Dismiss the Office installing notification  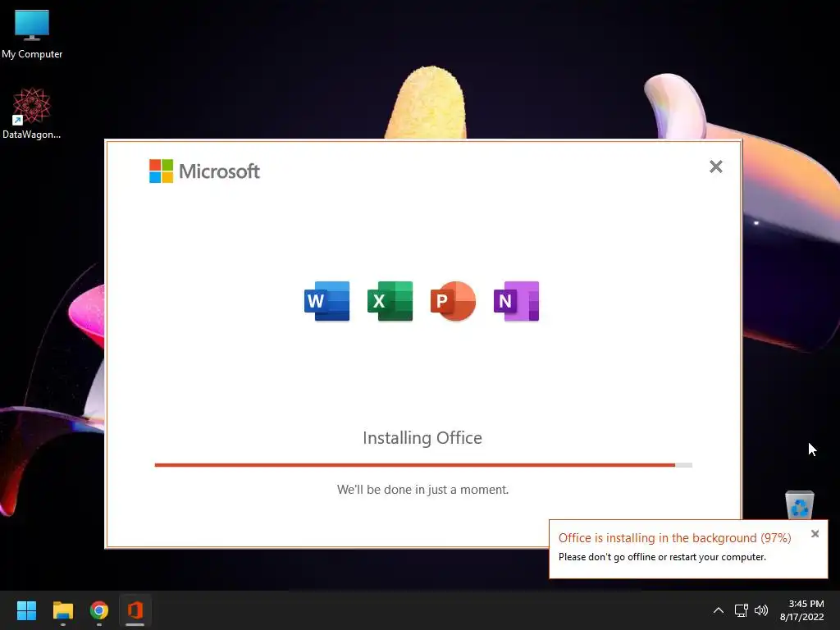[815, 533]
